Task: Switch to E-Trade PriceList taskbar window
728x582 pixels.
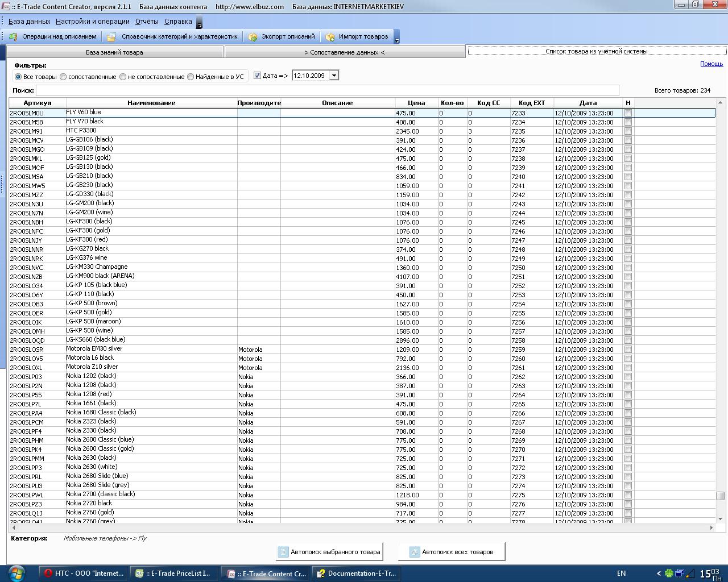Action: tap(173, 573)
